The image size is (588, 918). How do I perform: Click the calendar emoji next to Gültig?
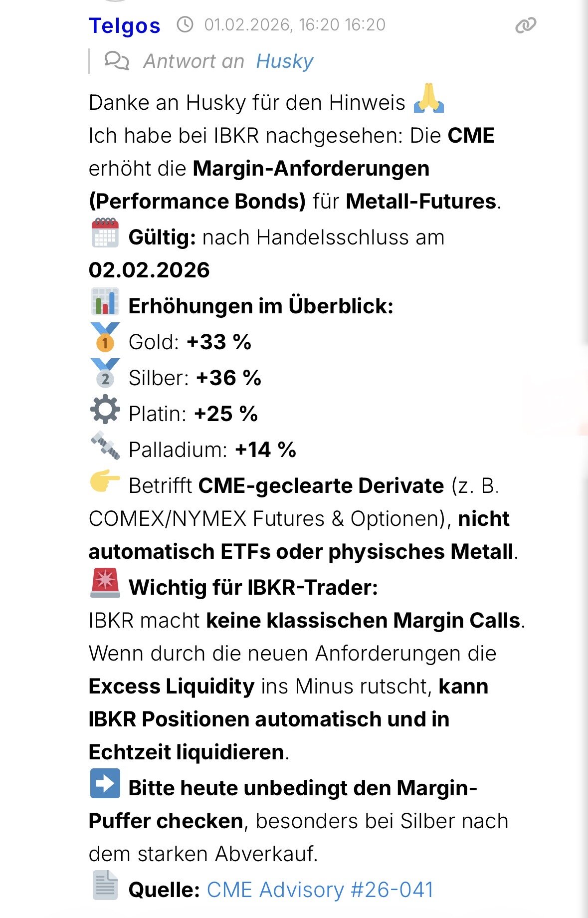tap(105, 233)
